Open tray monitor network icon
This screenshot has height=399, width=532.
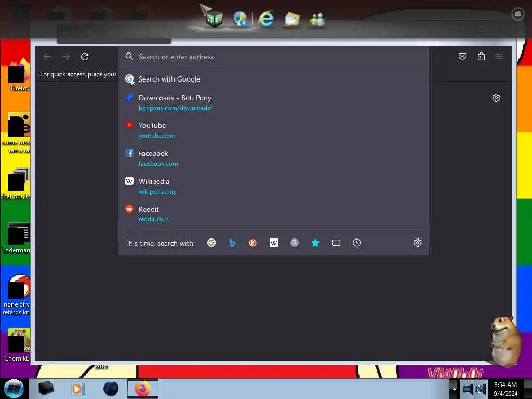tap(468, 389)
